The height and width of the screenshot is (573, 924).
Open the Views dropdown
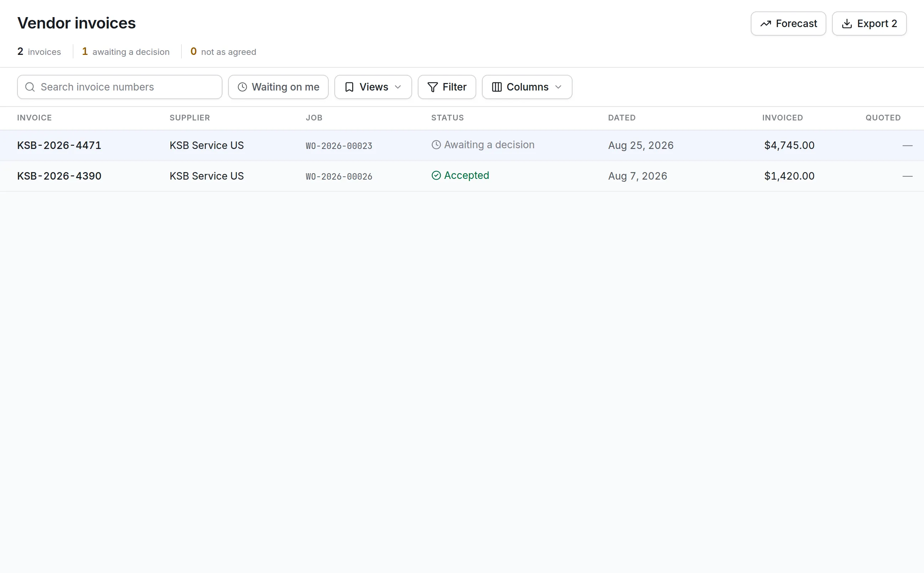point(373,87)
